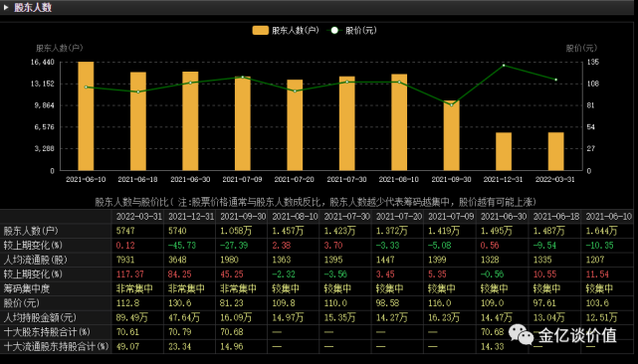Image resolution: width=638 pixels, height=364 pixels.
Task: Click the 人均持股金额(元) row label
Action: click(x=40, y=317)
